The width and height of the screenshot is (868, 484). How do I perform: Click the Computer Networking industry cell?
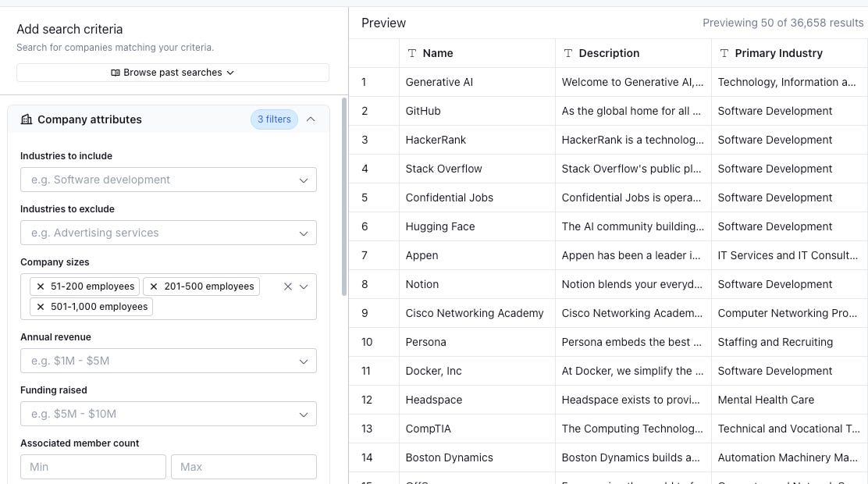[789, 313]
